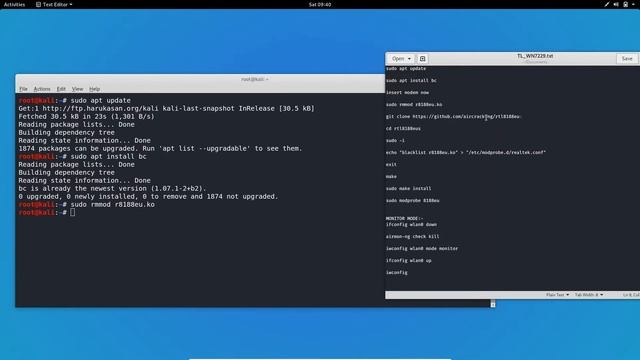640x360 pixels.
Task: Click 'Building dependency tree' under apt update
Action: point(67,133)
